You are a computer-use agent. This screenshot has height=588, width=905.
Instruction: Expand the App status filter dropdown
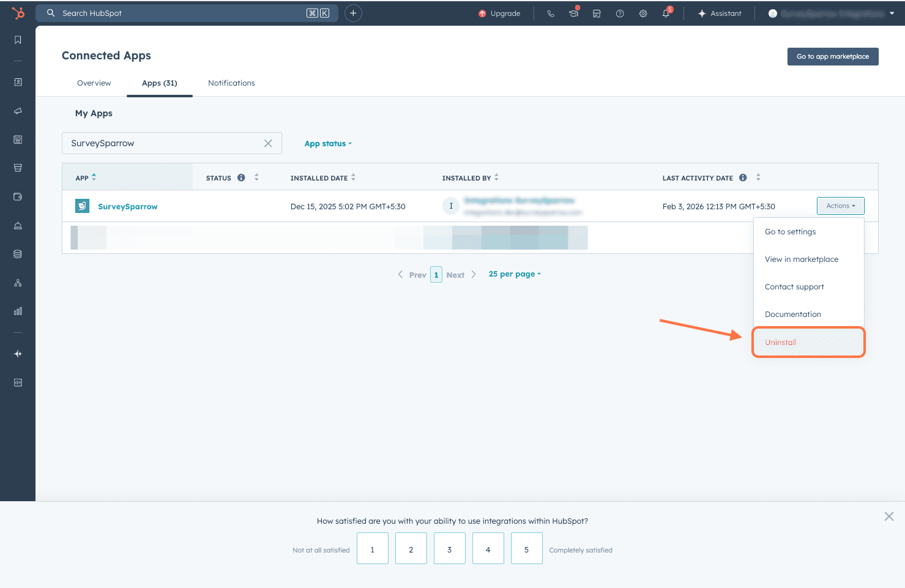click(x=328, y=144)
